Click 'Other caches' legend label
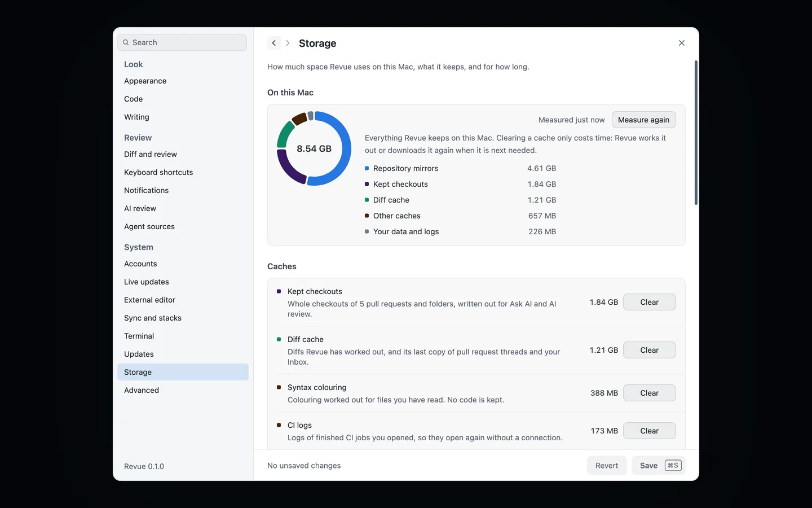Screen dimensions: 812x508 (x=397, y=216)
